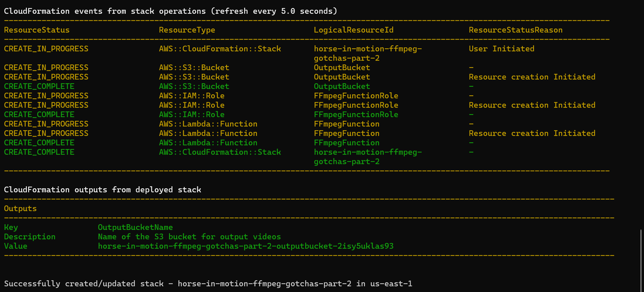Click the terminal scrollbar thumb at right edge
The image size is (644, 292).
coord(641,260)
